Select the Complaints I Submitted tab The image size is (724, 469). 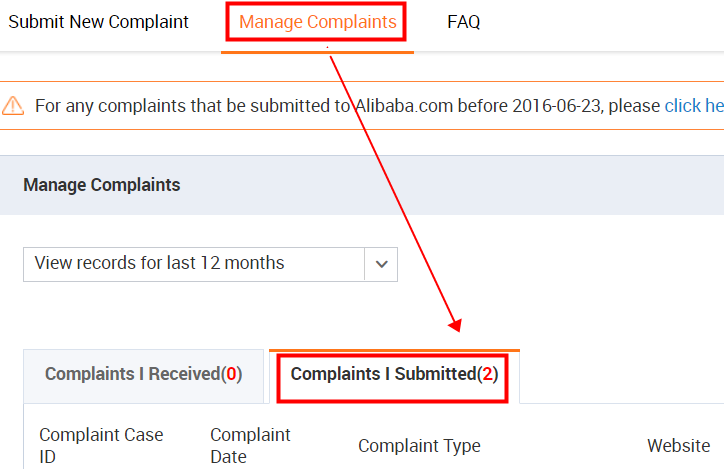coord(394,374)
